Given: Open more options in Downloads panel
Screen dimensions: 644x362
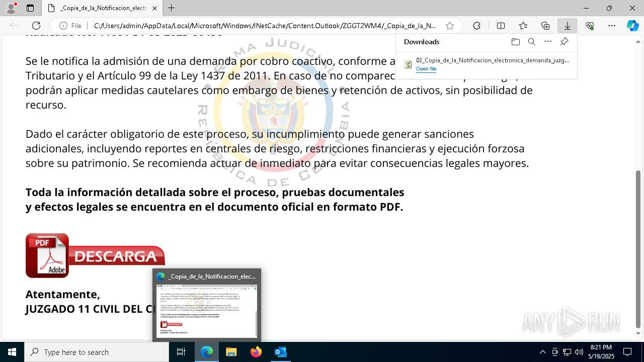Looking at the screenshot, I should pyautogui.click(x=548, y=42).
